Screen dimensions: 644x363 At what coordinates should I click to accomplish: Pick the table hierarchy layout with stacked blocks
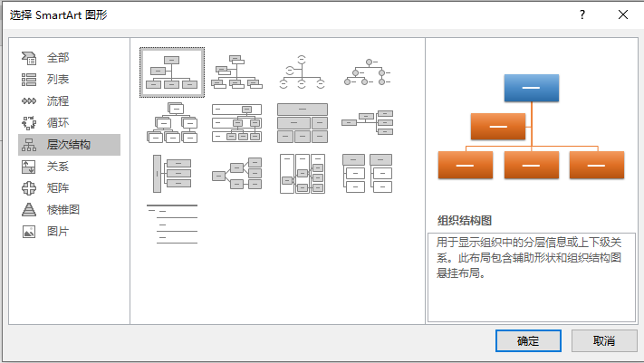tap(303, 123)
